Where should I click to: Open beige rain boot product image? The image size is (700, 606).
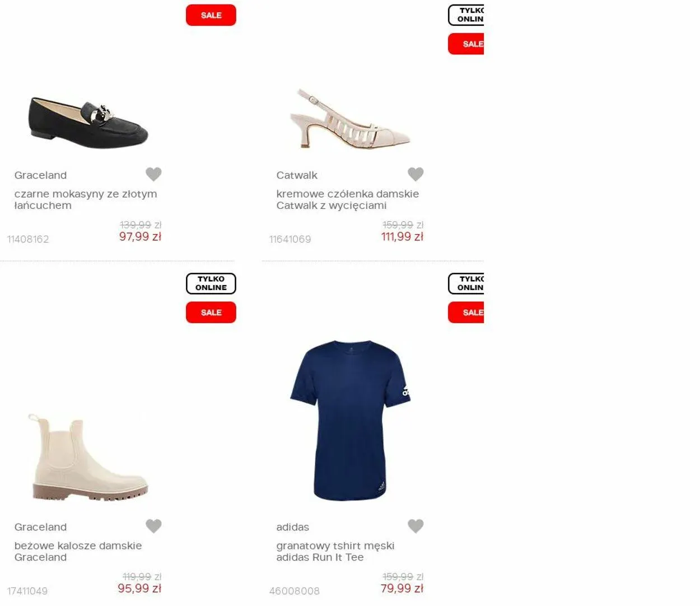pos(88,457)
